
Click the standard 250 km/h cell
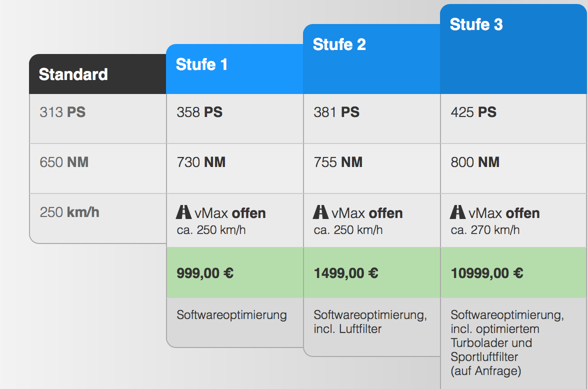pos(98,218)
